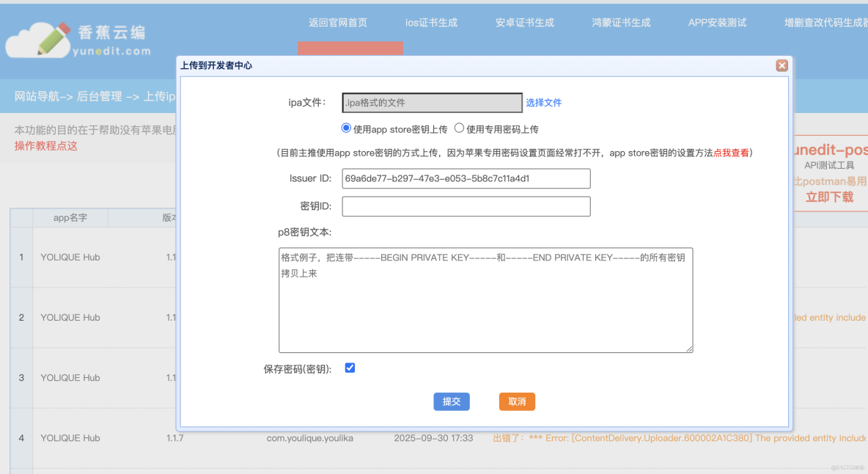
Task: Open the 安卓证书生成 menu item
Action: pyautogui.click(x=525, y=22)
